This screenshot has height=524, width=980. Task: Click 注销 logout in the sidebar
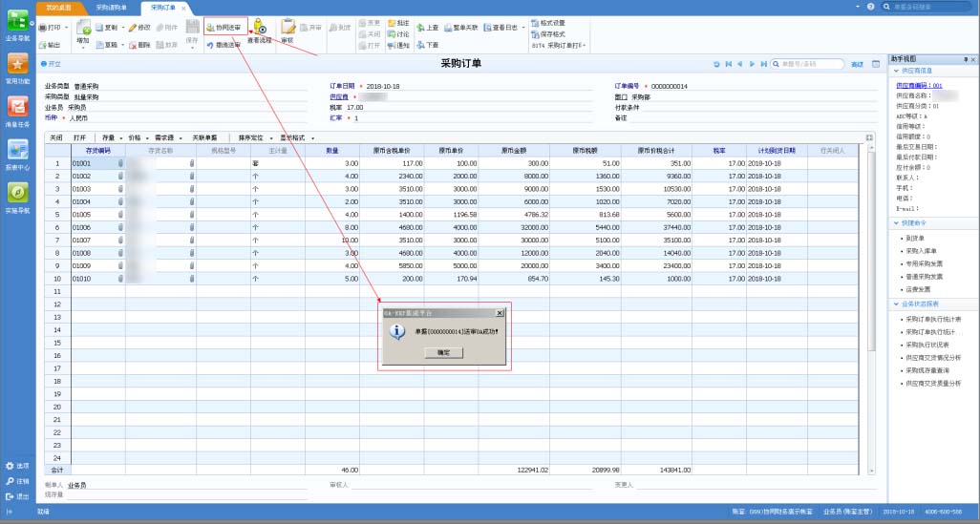tap(17, 482)
